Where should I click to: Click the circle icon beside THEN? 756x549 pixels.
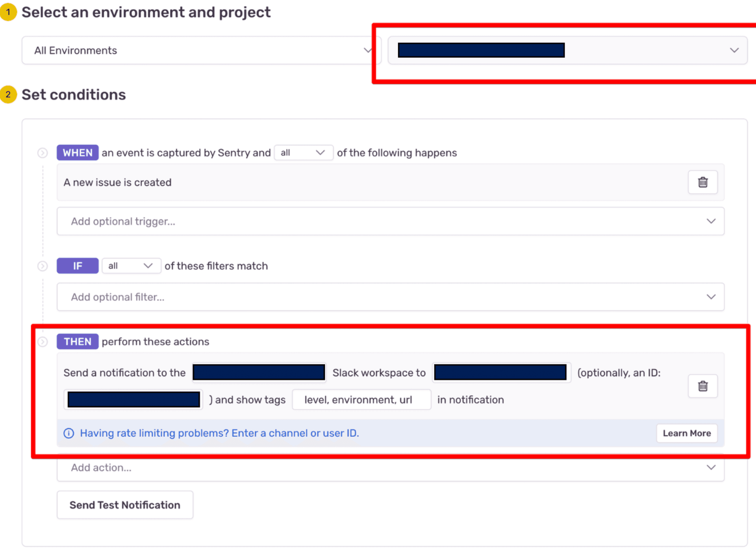43,342
